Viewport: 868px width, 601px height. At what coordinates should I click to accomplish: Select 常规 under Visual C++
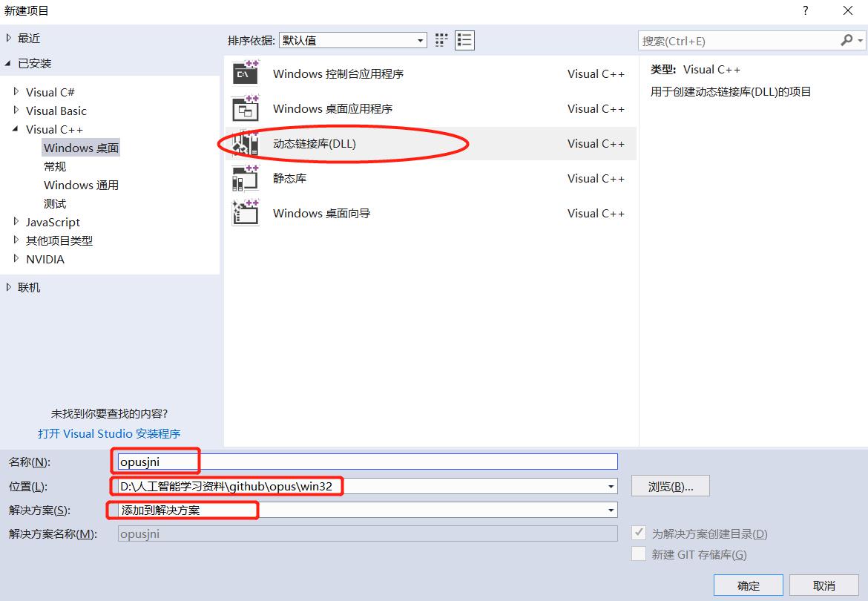click(55, 167)
